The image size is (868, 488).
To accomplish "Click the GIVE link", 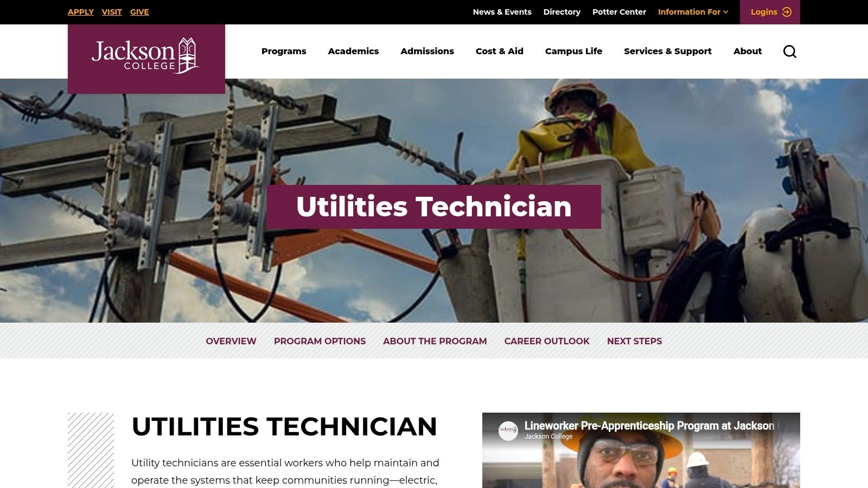I will 139,11.
